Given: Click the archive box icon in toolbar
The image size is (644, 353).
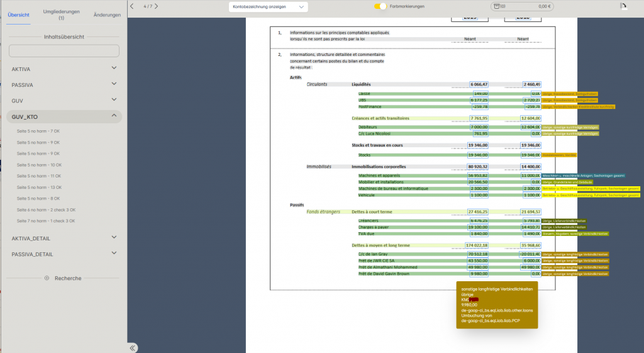Looking at the screenshot, I should coord(497,6).
